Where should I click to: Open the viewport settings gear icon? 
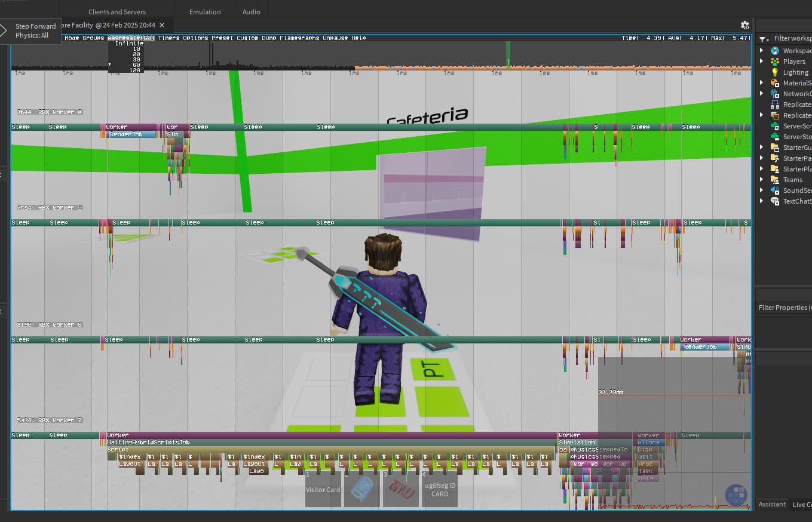pos(744,25)
